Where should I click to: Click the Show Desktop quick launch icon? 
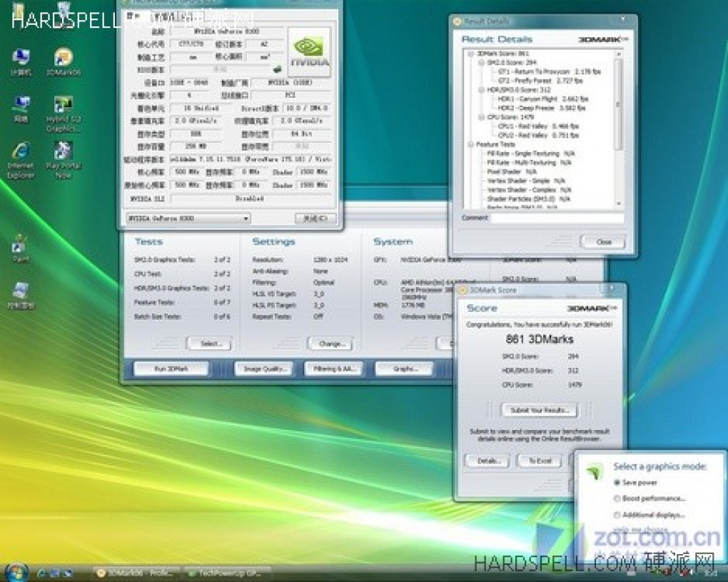[x=55, y=573]
